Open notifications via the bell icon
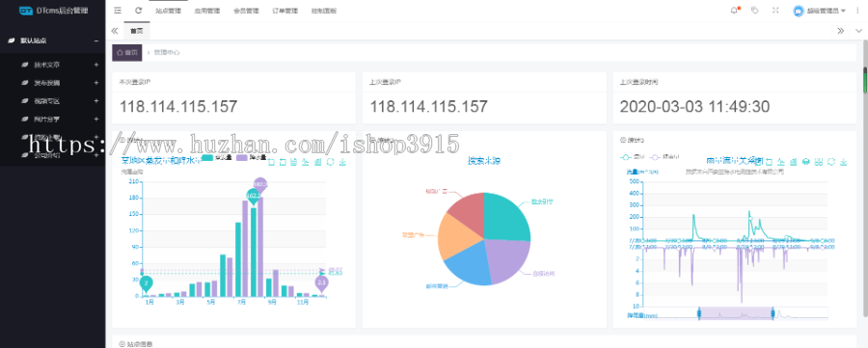The image size is (868, 348). point(735,11)
